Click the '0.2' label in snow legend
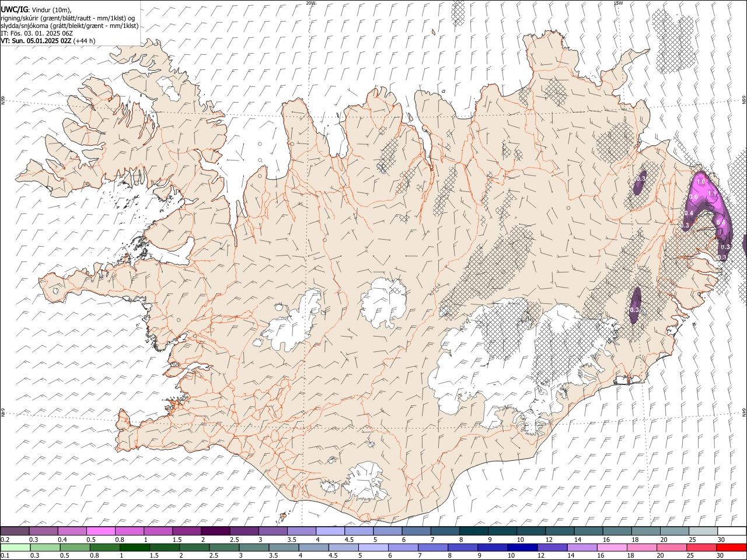 tap(5, 540)
